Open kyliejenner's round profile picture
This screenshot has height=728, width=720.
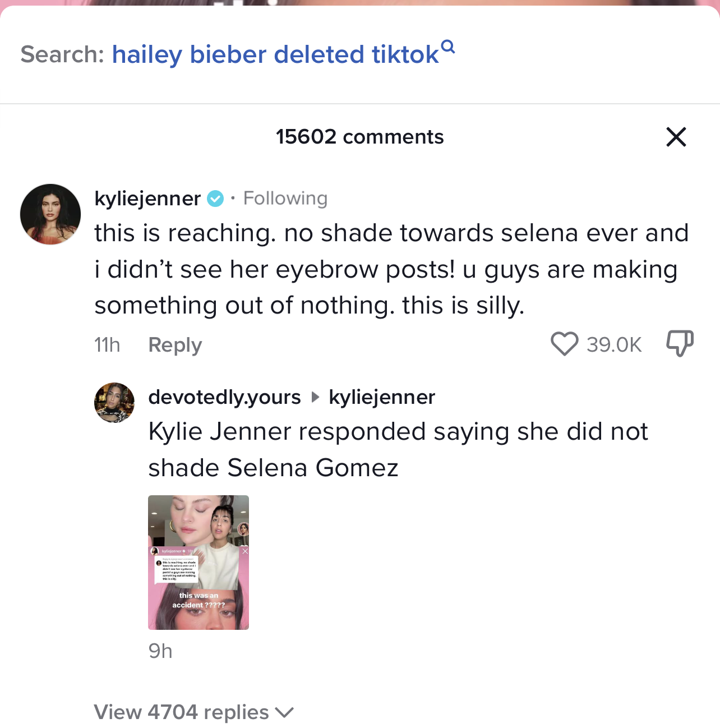(50, 214)
